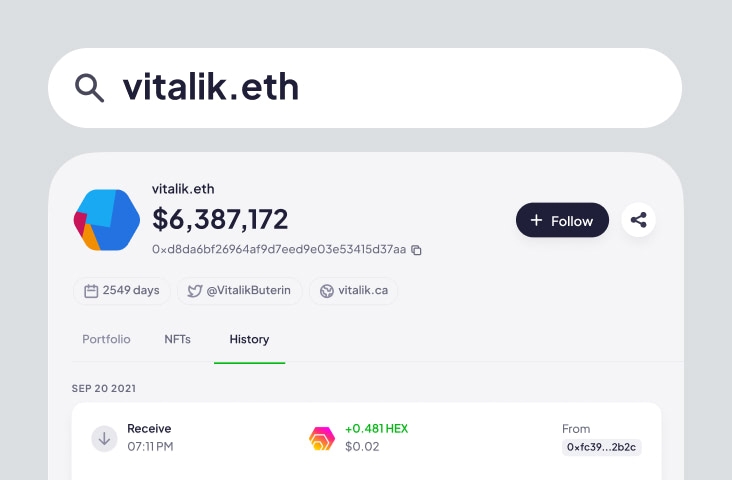Select the History tab
The height and width of the screenshot is (480, 732).
coord(249,339)
